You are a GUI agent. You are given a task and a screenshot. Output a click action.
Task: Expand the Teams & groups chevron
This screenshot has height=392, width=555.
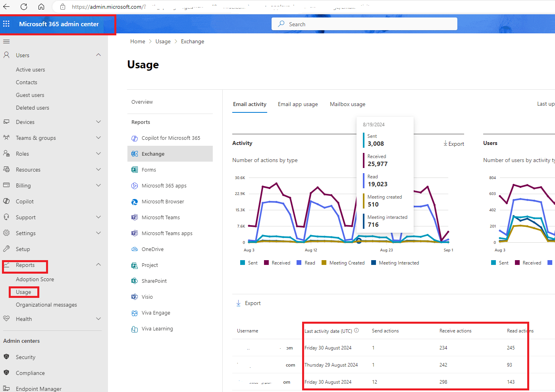point(98,138)
